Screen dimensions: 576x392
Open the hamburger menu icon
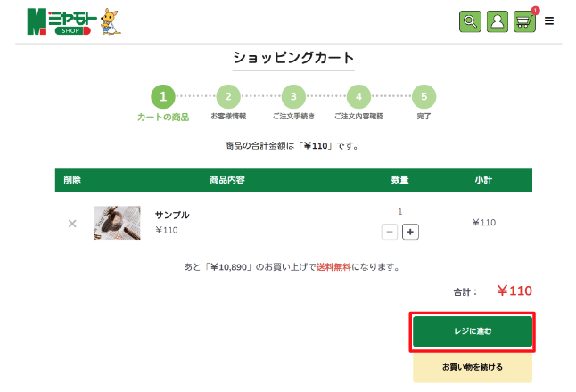point(549,20)
